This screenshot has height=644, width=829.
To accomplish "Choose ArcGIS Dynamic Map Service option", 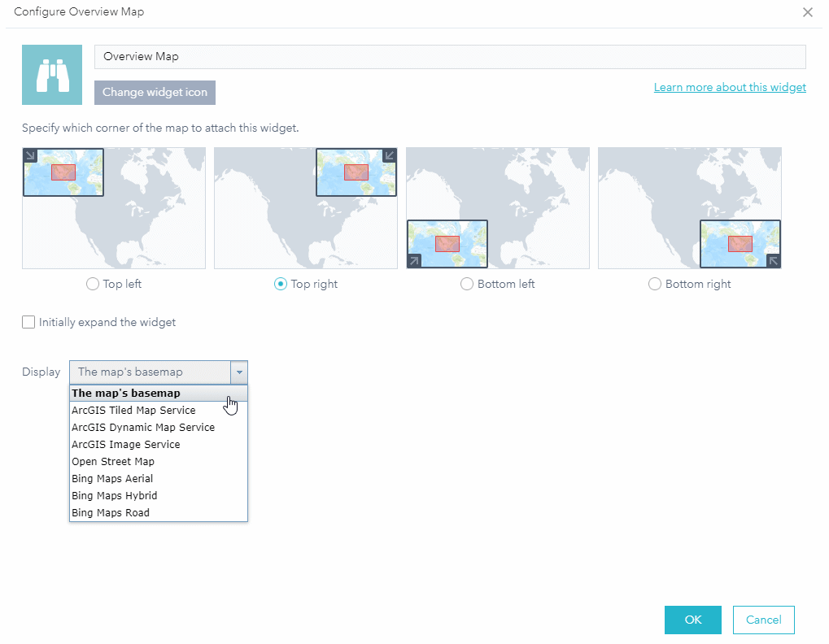I will click(x=159, y=428).
